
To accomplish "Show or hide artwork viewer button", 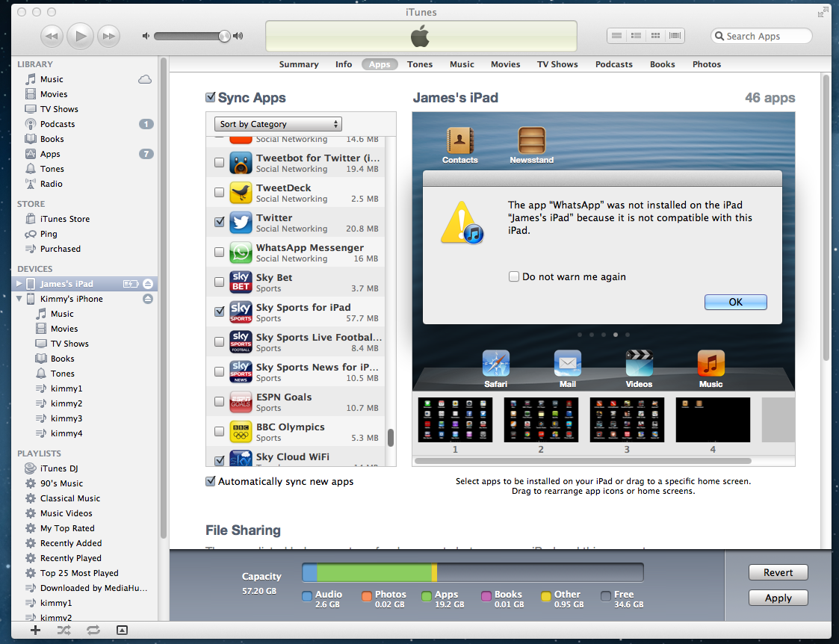I will (122, 630).
